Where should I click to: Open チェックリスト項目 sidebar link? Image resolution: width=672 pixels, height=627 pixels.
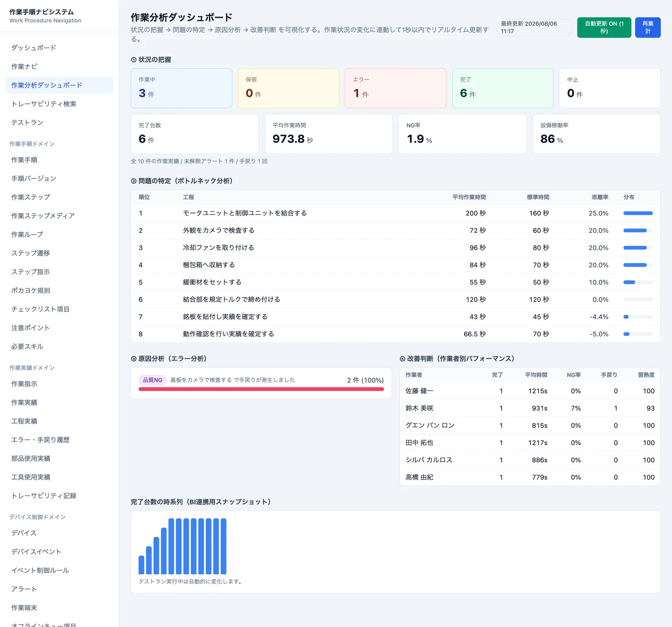60,309
